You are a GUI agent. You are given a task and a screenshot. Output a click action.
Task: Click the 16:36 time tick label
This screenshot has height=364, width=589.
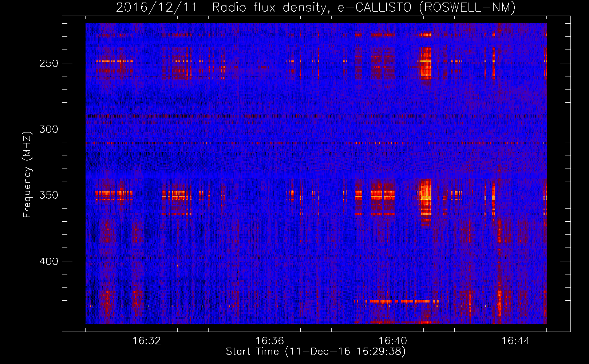[270, 341]
